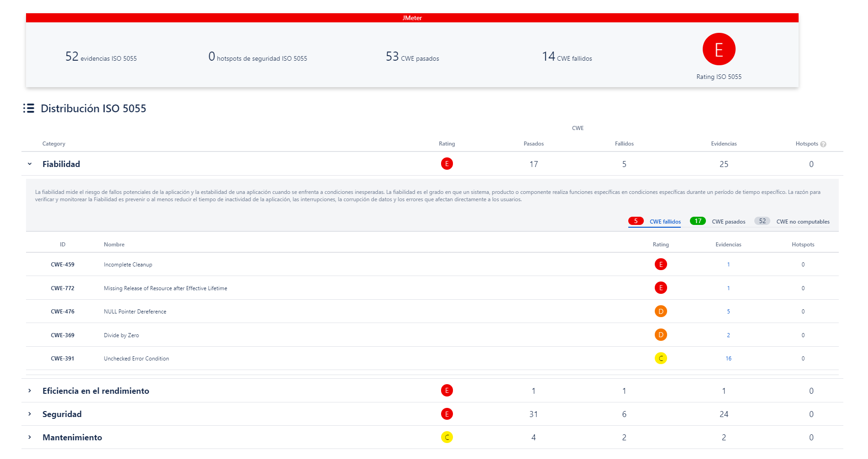Click the Nombre column header
This screenshot has height=459, width=868.
(x=114, y=245)
